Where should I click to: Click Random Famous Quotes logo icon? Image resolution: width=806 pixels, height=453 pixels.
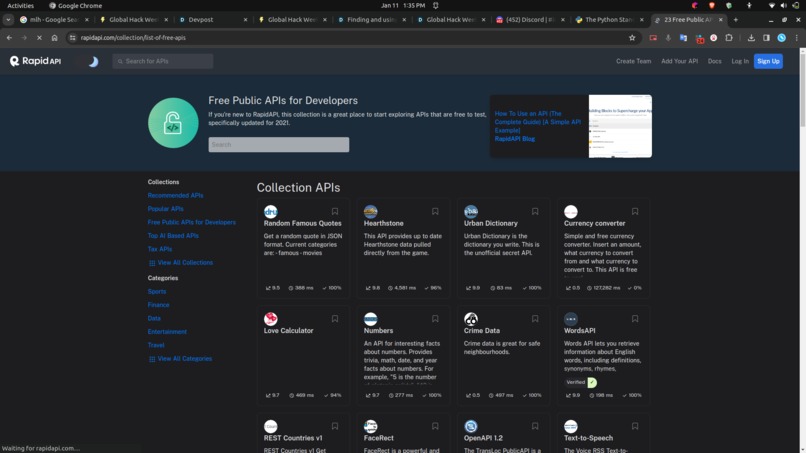click(271, 211)
